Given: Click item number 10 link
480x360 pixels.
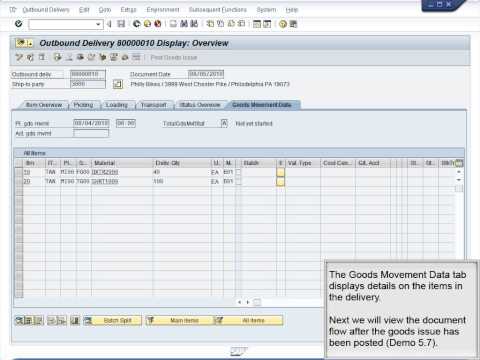Looking at the screenshot, I should (27, 172).
